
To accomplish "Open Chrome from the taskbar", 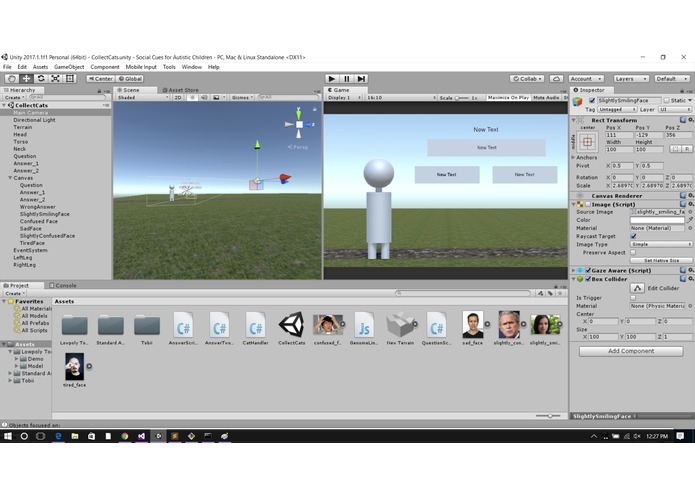I will coord(125,436).
